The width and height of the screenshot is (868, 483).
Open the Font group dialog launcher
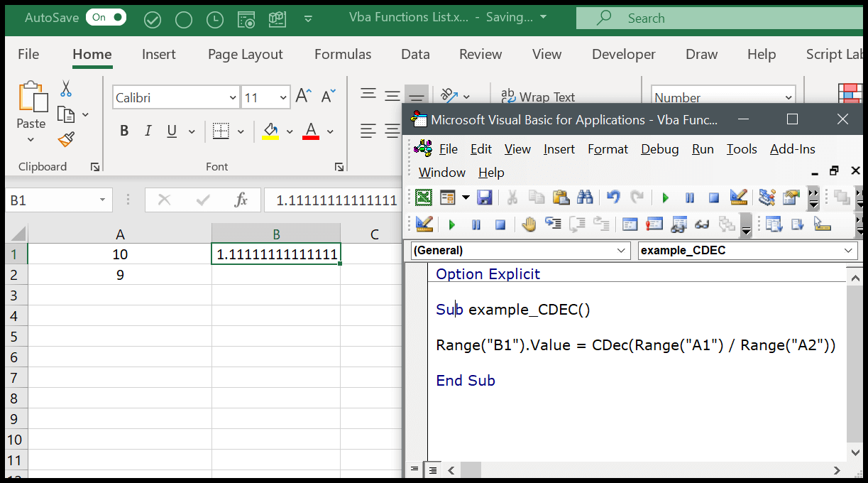click(339, 167)
